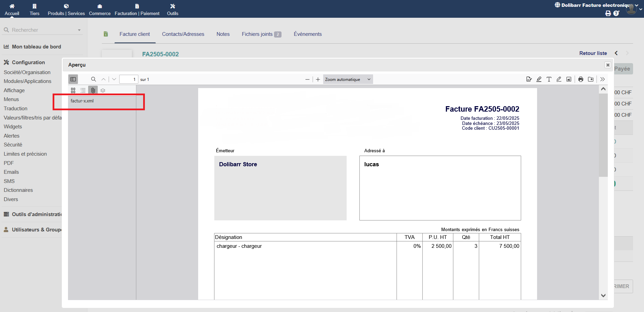Click the add signature tool

click(529, 79)
